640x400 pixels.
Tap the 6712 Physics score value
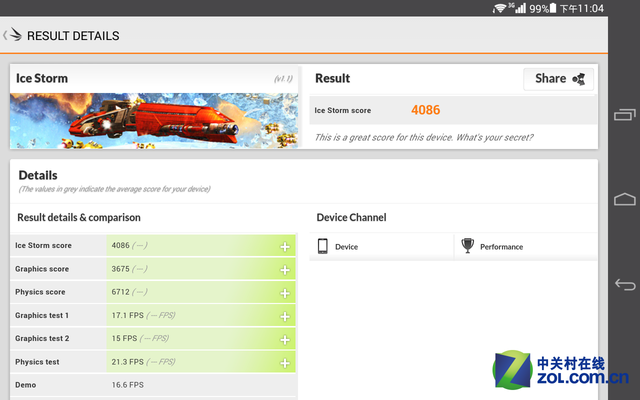coord(120,292)
